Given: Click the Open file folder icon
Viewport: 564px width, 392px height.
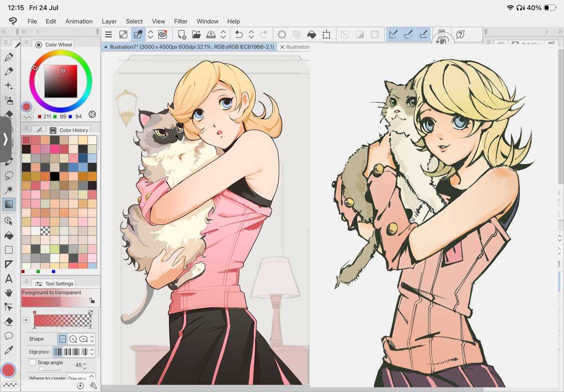Looking at the screenshot, I should [196, 34].
